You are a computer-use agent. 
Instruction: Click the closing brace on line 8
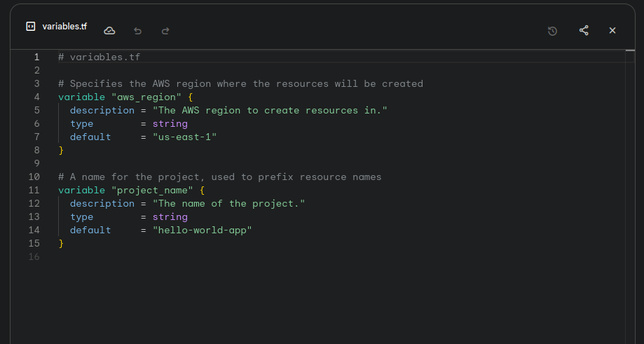point(61,150)
